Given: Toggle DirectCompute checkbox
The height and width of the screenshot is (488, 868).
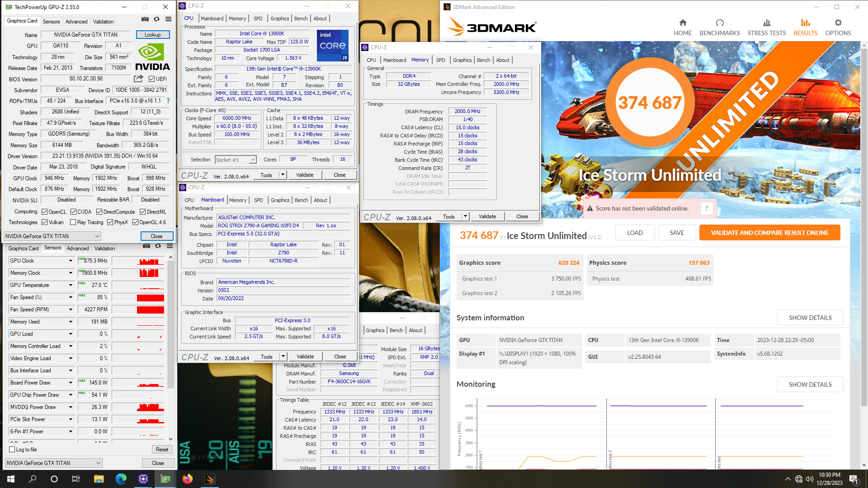Looking at the screenshot, I should point(99,211).
